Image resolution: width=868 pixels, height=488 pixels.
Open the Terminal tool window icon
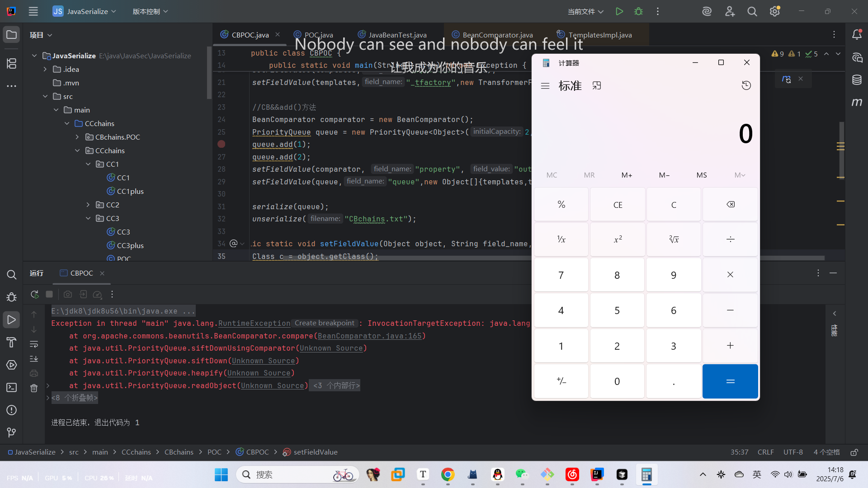(x=12, y=387)
